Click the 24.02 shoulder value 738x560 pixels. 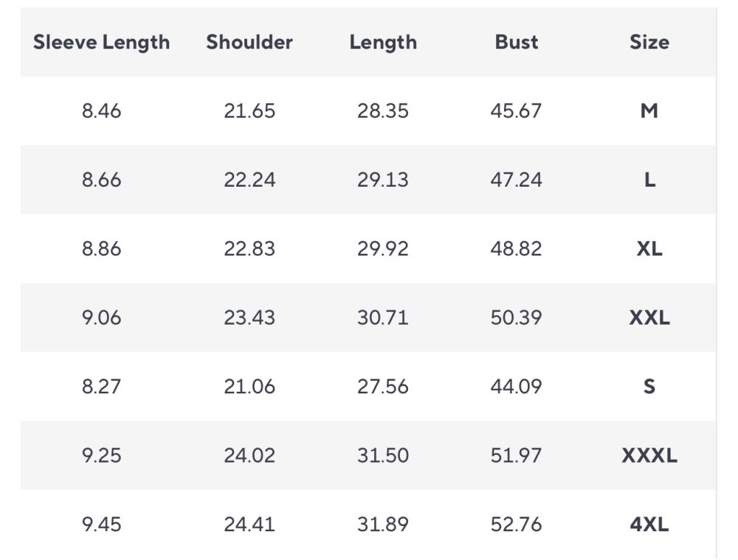pos(249,455)
